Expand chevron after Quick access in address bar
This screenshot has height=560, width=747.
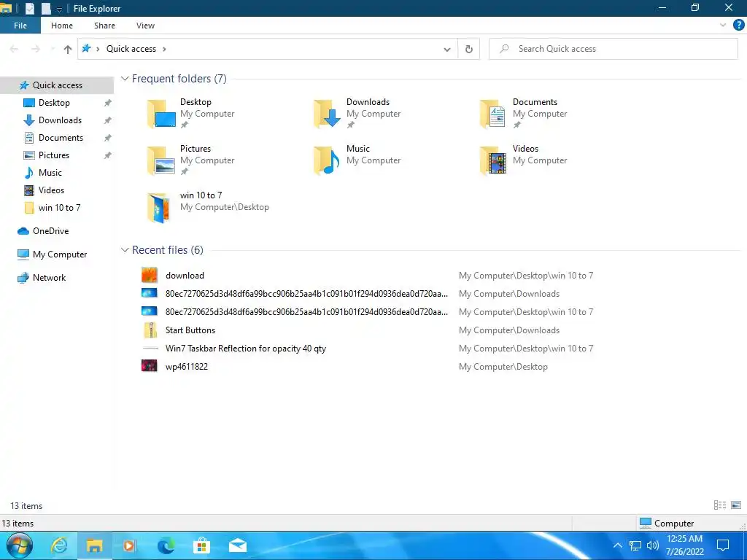click(164, 49)
